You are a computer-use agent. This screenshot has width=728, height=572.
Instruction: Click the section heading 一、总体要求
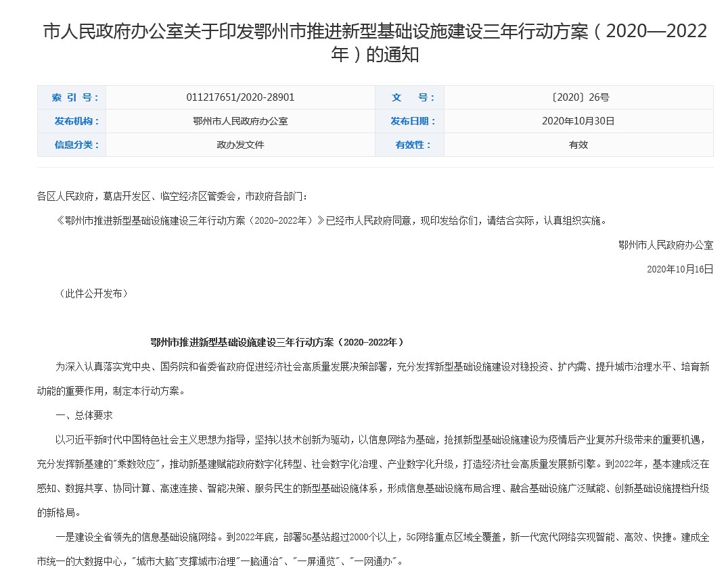84,415
